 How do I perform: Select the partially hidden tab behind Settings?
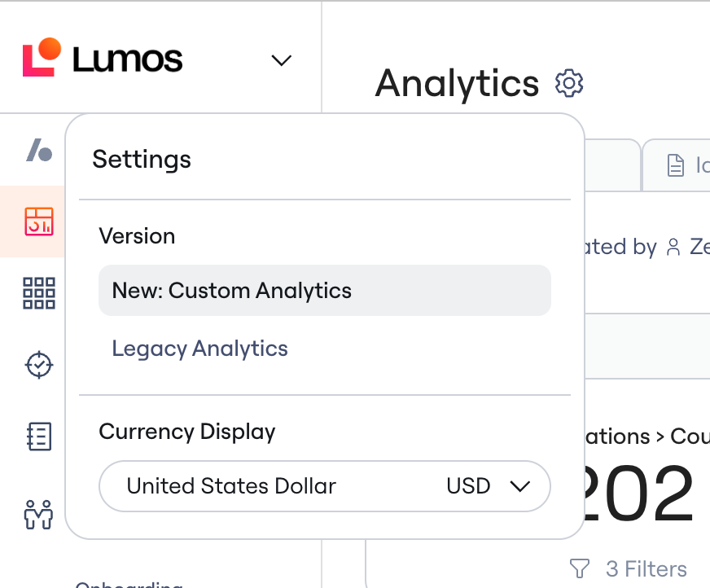point(612,165)
